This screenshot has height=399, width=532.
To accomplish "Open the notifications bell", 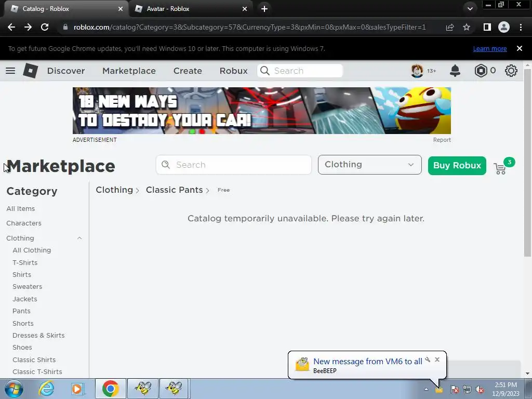I will tap(455, 71).
